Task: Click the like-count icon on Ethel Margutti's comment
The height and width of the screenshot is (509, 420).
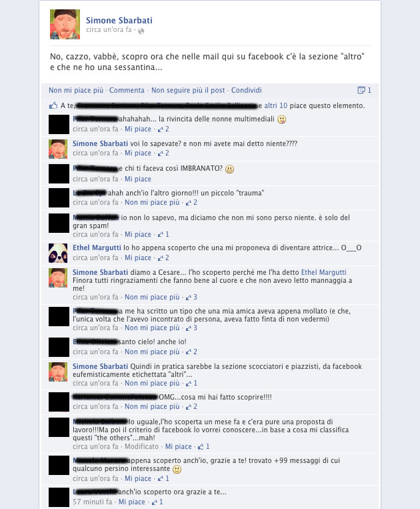Action: pyautogui.click(x=161, y=258)
